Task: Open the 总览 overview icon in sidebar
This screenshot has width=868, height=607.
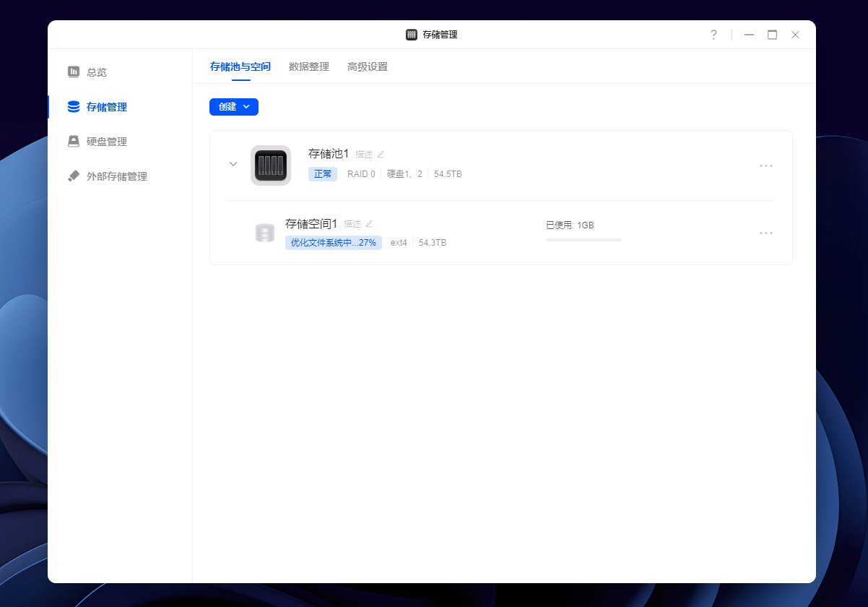Action: point(74,72)
